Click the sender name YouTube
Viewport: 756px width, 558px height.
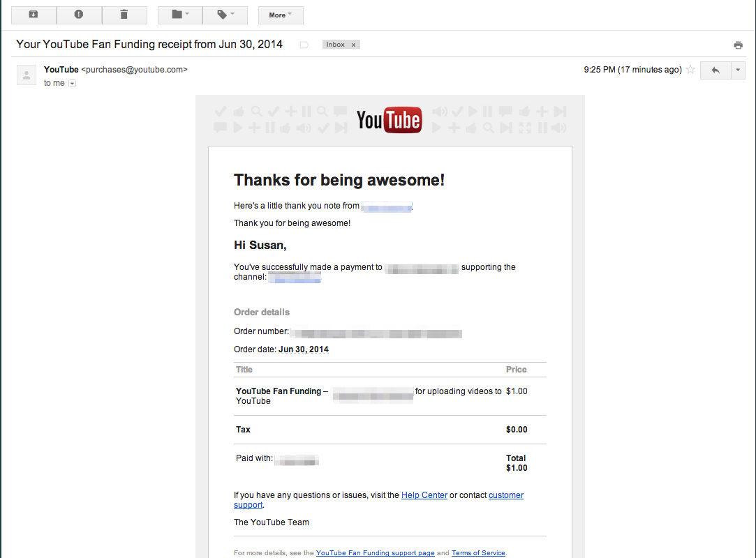pyautogui.click(x=61, y=69)
